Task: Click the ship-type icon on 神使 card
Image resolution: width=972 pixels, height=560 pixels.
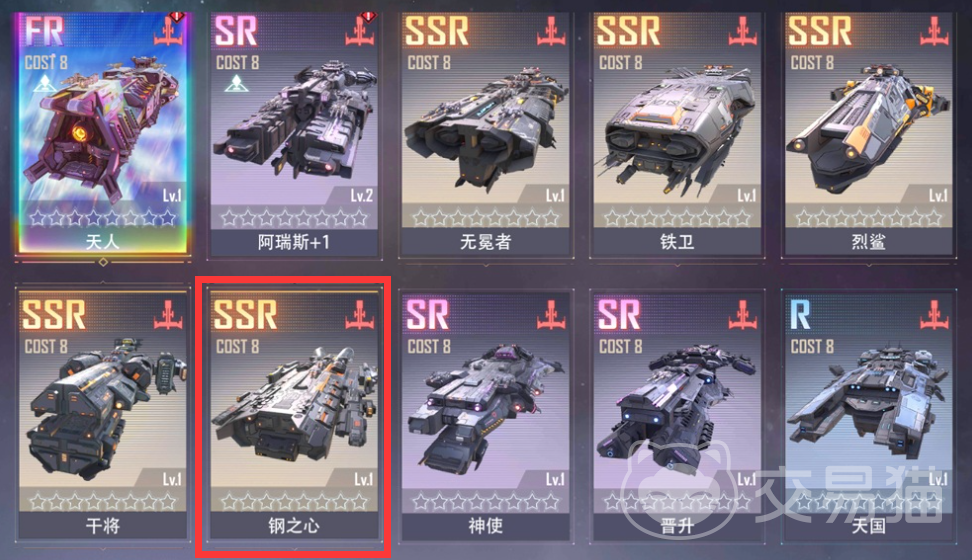Action: [x=550, y=315]
